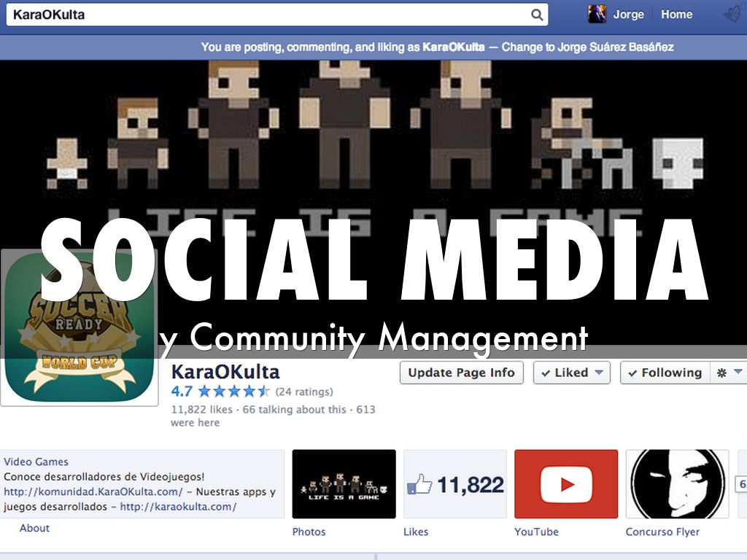
Task: Expand the gear dropdown arrow
Action: pos(737,373)
